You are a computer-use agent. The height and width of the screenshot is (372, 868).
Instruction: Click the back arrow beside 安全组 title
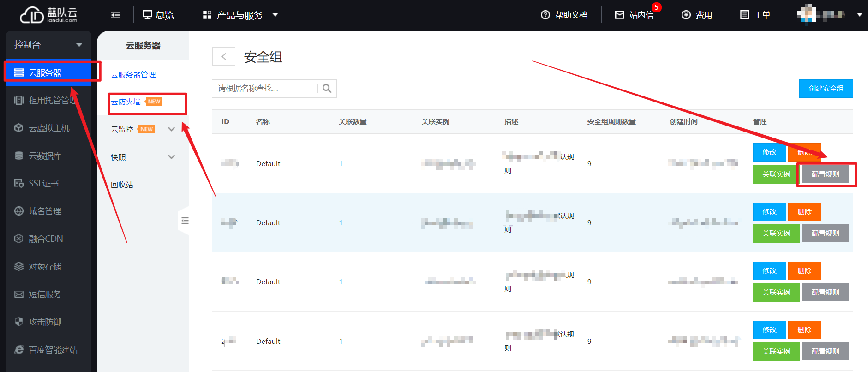click(x=224, y=57)
